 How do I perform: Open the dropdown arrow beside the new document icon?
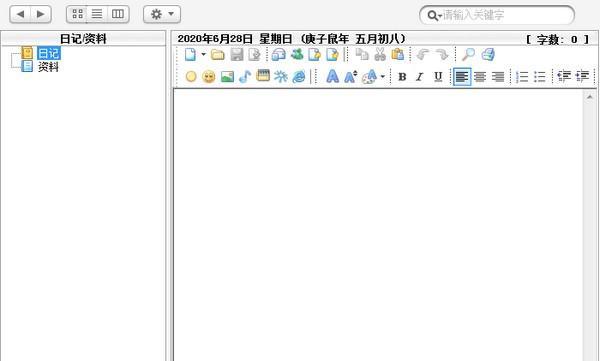click(x=203, y=54)
